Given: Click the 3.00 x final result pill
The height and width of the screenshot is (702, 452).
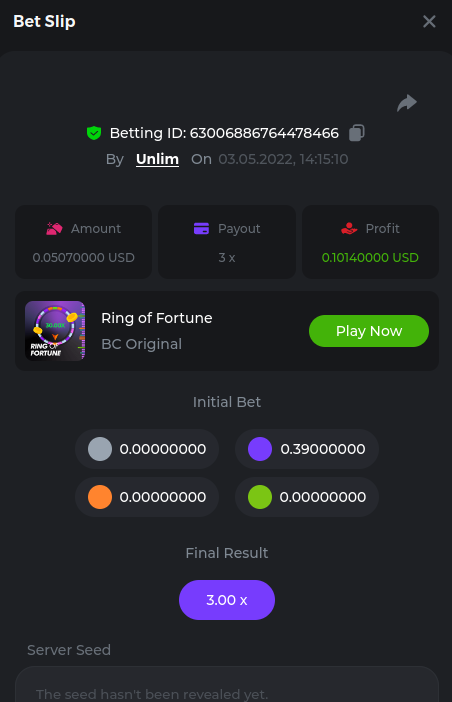Looking at the screenshot, I should click(x=227, y=600).
